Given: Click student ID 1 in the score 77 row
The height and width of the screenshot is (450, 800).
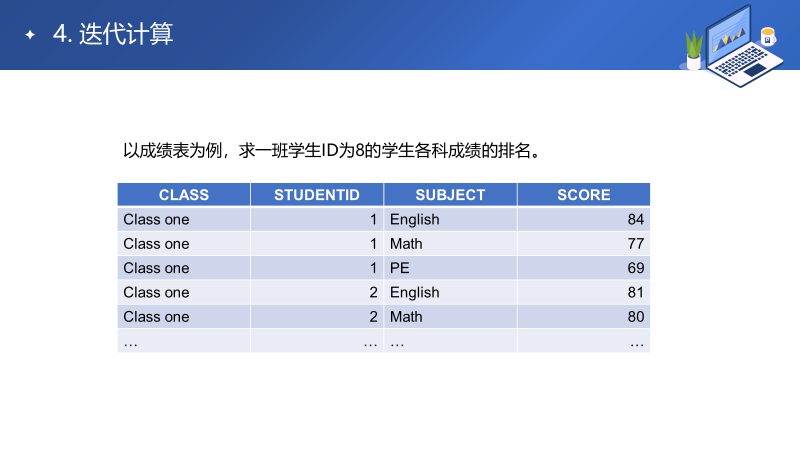Looking at the screenshot, I should pyautogui.click(x=373, y=244).
